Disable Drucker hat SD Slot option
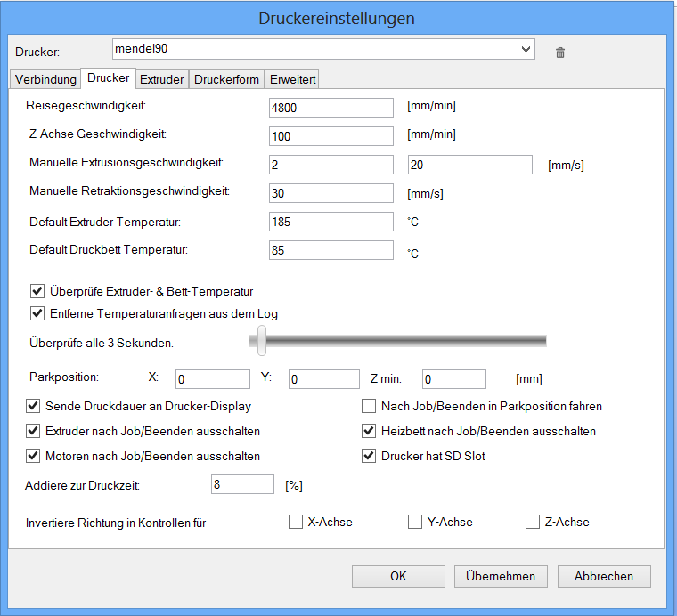677x616 pixels. point(369,457)
